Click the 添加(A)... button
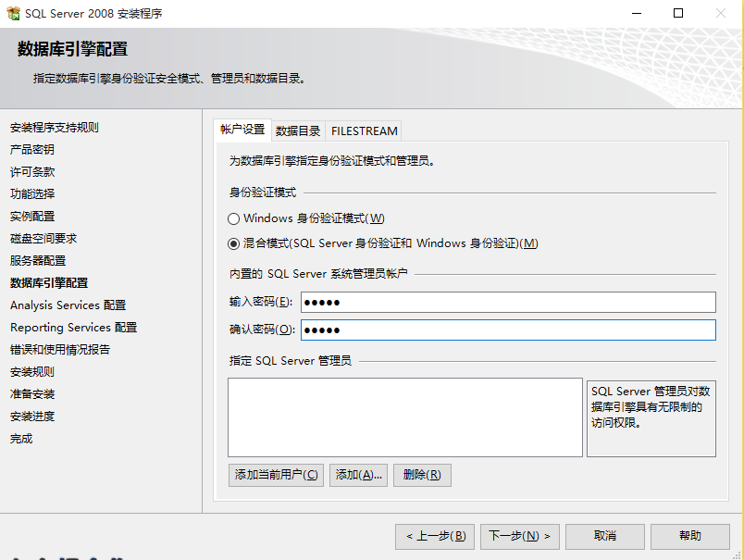Image resolution: width=744 pixels, height=560 pixels. [359, 475]
